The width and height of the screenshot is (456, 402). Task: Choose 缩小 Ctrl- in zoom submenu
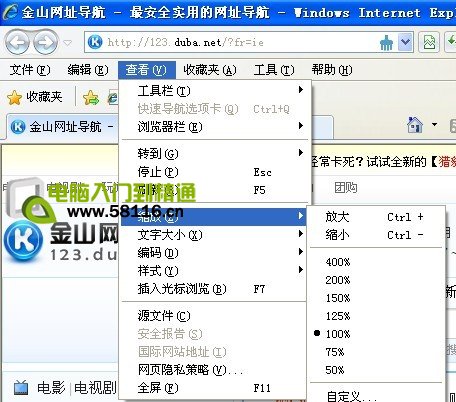376,235
